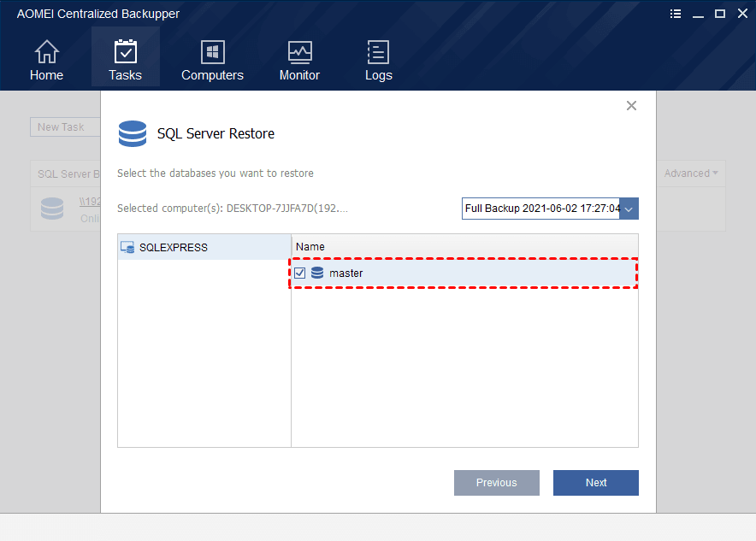Open the Logs tab
This screenshot has width=756, height=541.
pos(379,60)
